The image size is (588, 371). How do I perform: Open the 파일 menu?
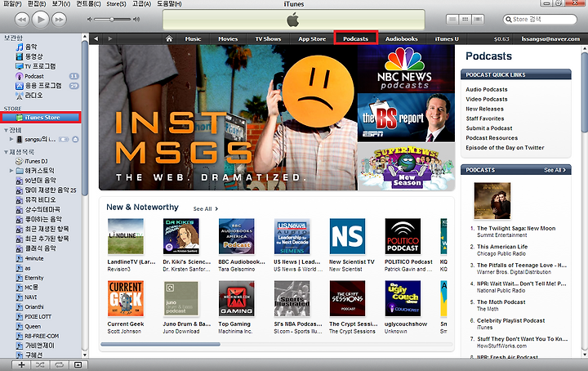pyautogui.click(x=12, y=4)
